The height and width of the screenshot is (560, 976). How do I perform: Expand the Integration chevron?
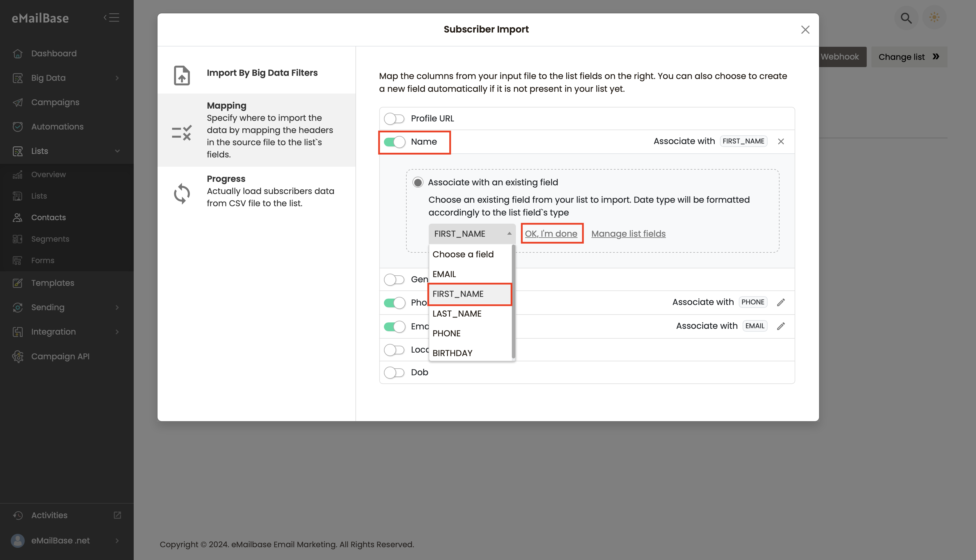click(x=117, y=332)
